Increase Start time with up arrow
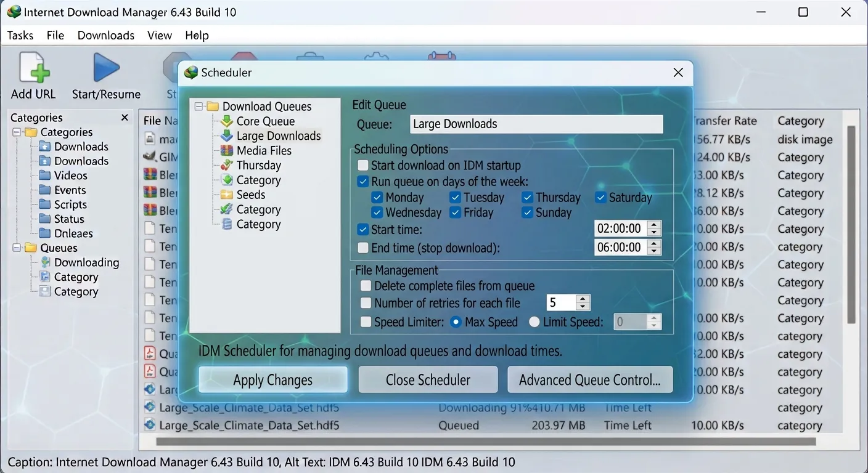 coord(654,225)
